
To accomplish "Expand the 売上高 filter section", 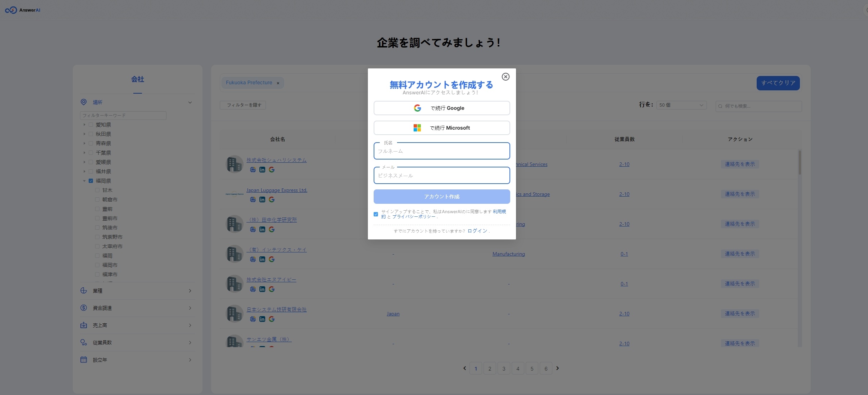I will click(x=137, y=325).
